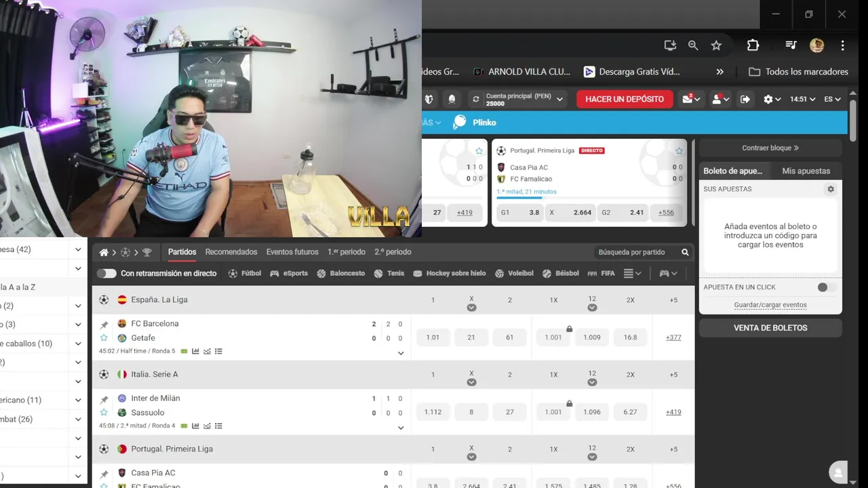
Task: Select the 2.º periodo tab
Action: tap(393, 252)
